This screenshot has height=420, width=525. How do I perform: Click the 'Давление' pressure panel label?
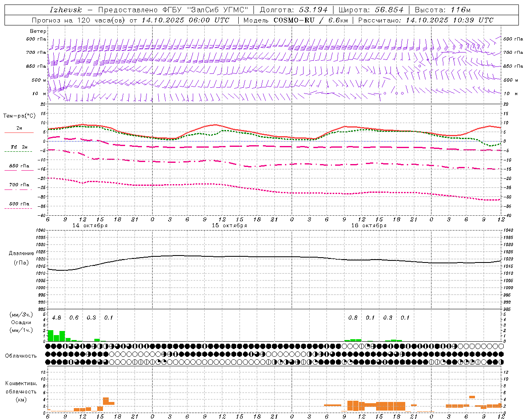(21, 253)
